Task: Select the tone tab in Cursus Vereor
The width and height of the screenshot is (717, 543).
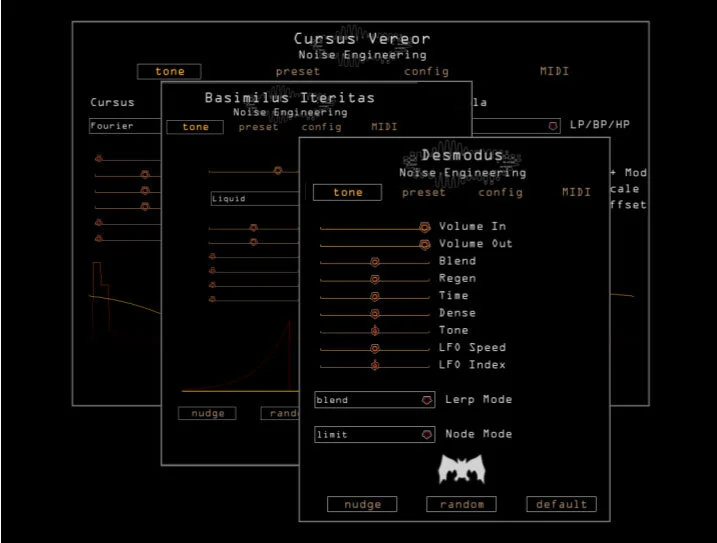Action: (169, 71)
